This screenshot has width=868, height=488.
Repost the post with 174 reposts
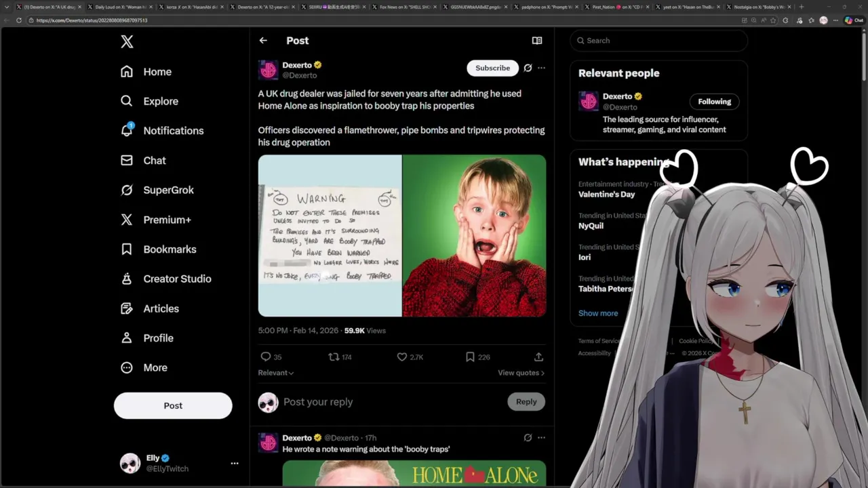coord(340,357)
